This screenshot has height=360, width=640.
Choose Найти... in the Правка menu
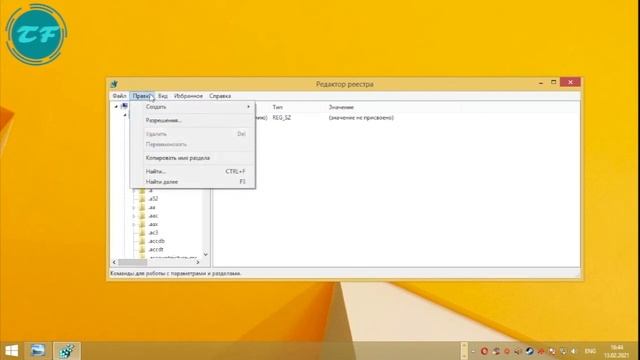tap(193, 171)
